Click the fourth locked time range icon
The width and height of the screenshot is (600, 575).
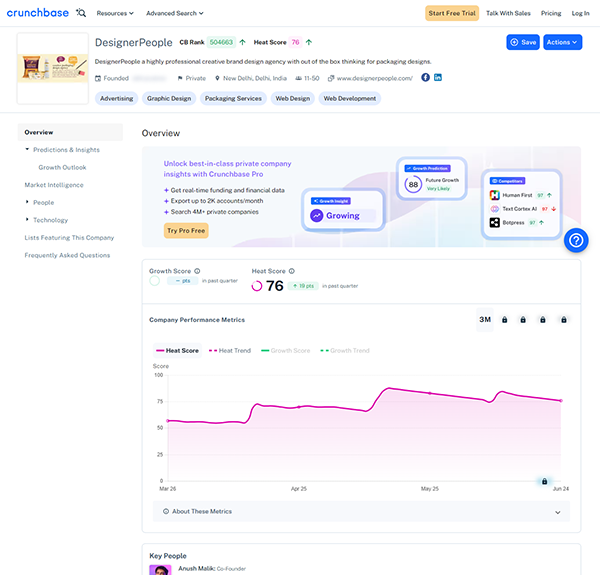pos(564,319)
